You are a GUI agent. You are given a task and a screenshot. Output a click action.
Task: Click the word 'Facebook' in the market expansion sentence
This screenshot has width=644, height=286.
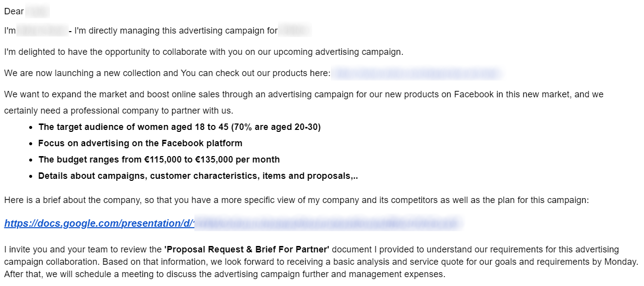473,94
